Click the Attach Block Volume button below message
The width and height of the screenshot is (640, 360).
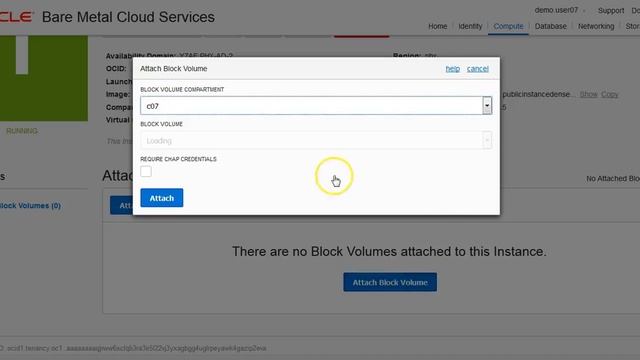(x=390, y=282)
